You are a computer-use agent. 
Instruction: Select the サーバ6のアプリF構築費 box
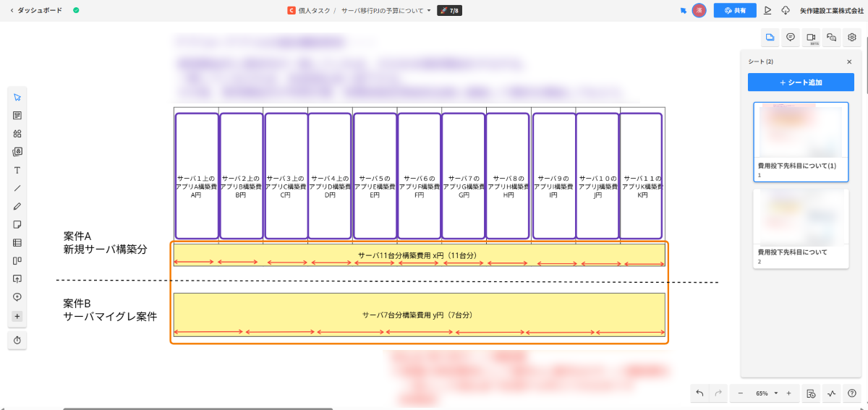coord(420,176)
